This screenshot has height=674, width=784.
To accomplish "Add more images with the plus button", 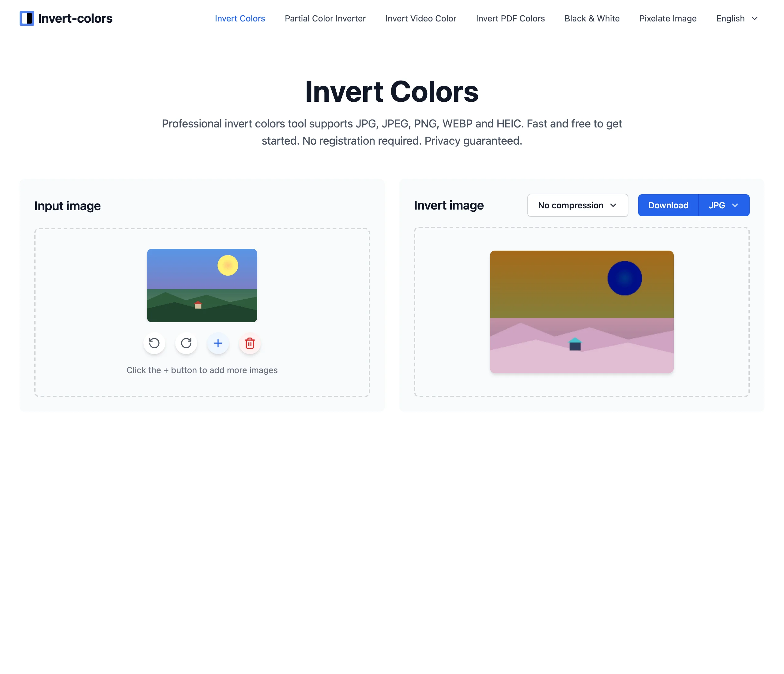I will (x=218, y=343).
